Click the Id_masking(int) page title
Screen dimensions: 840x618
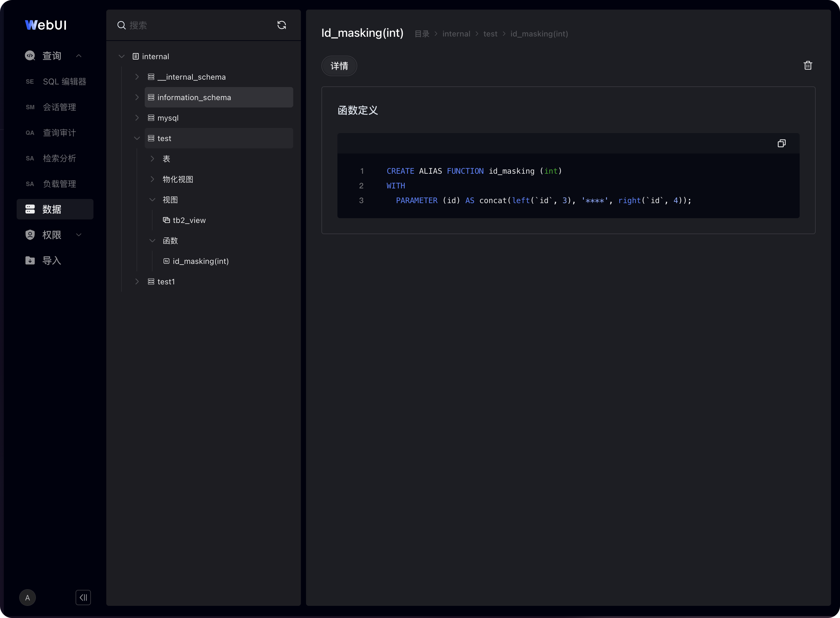(x=362, y=33)
